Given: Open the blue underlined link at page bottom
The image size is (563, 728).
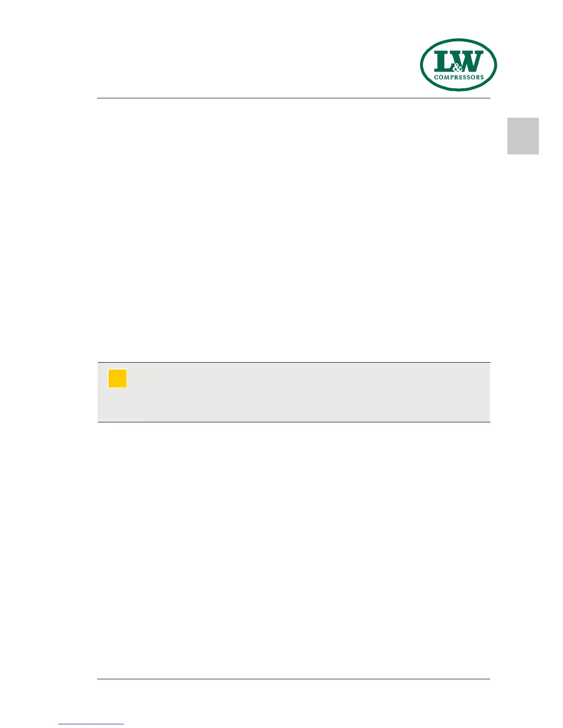Looking at the screenshot, I should [91, 724].
